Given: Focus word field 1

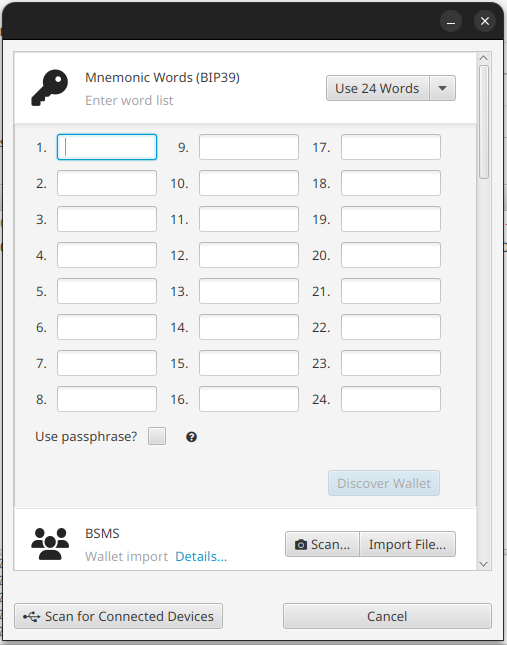Looking at the screenshot, I should 107,147.
